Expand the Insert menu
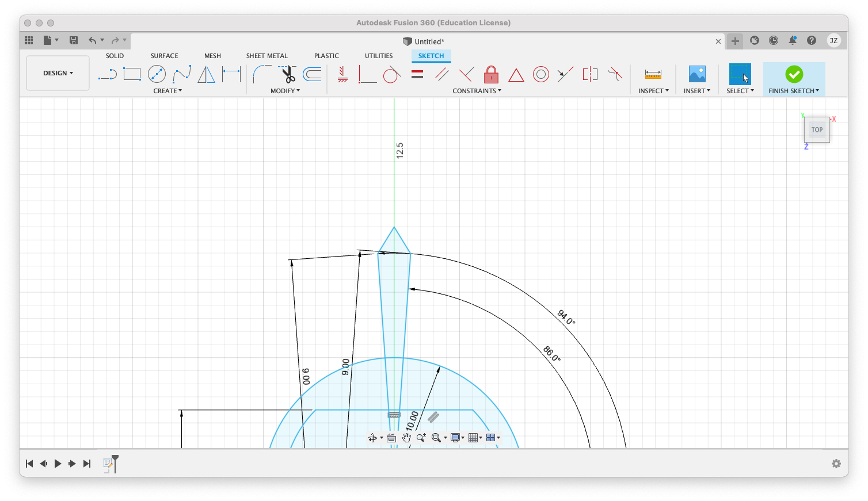Viewport: 868px width, 501px height. pos(697,91)
